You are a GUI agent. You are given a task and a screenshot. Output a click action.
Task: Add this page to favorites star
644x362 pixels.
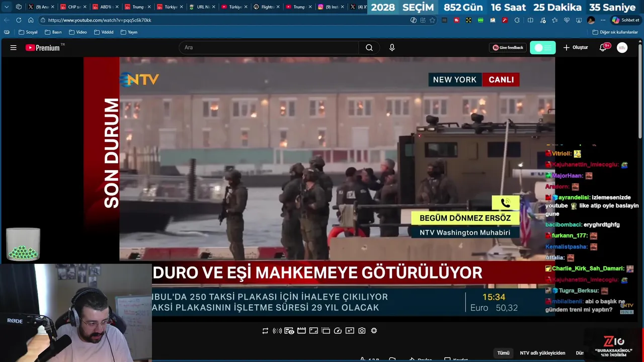coord(432,20)
